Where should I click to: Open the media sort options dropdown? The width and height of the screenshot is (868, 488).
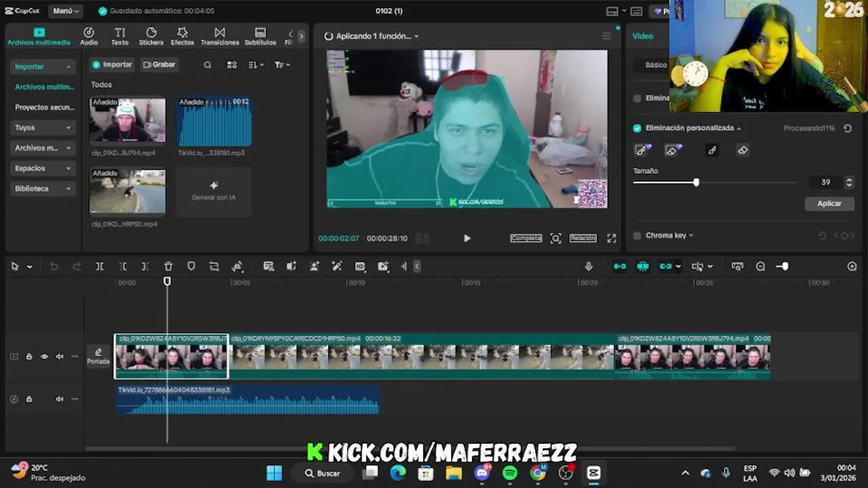pyautogui.click(x=256, y=65)
